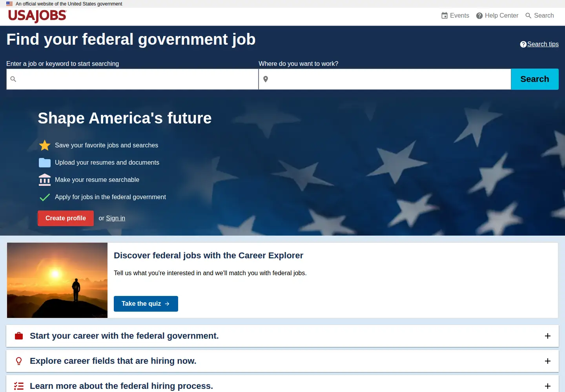Open the Events menu item
Viewport: 565px width, 392px height.
coord(455,16)
